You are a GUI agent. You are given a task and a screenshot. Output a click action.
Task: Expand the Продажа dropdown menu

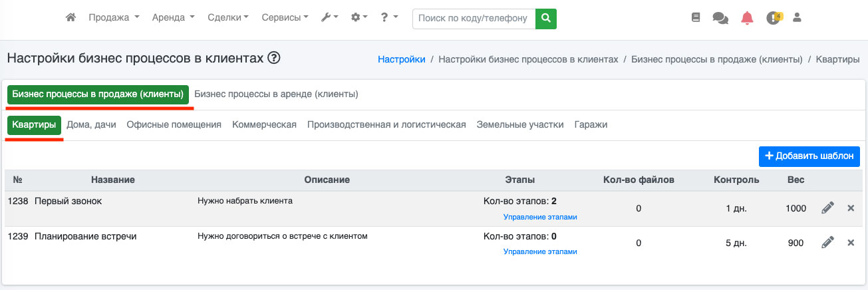point(114,18)
